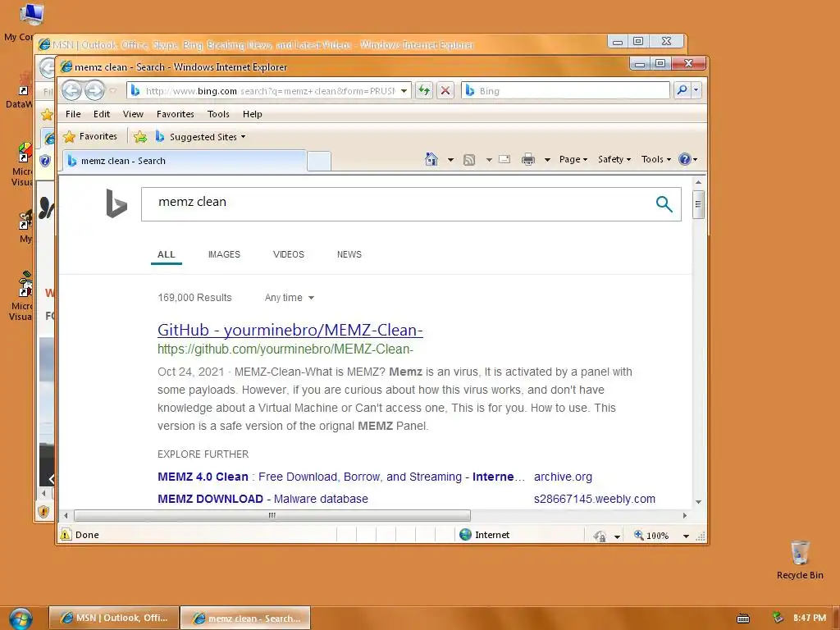Click the scroll down arrow of the page scrollbar
Image resolution: width=840 pixels, height=630 pixels.
tap(698, 502)
